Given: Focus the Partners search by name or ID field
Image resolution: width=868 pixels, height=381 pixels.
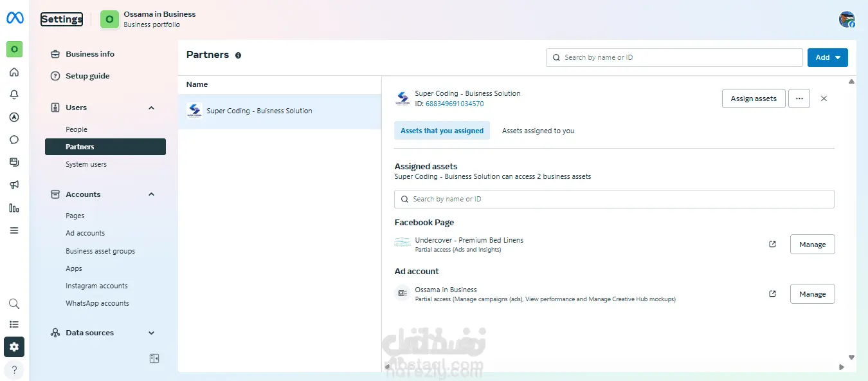Looking at the screenshot, I should click(674, 57).
